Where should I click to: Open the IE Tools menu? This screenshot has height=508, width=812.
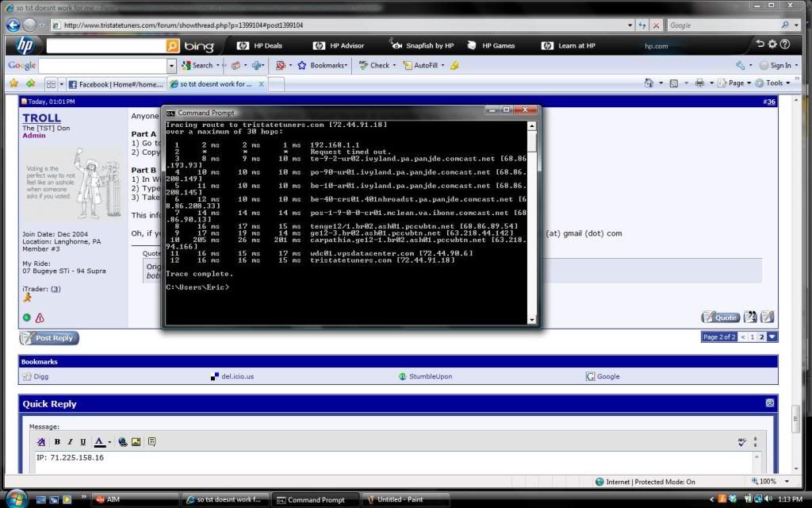coord(773,83)
